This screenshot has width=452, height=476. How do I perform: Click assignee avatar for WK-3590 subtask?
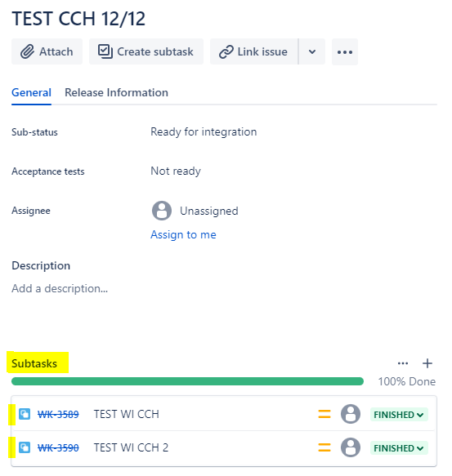(351, 447)
